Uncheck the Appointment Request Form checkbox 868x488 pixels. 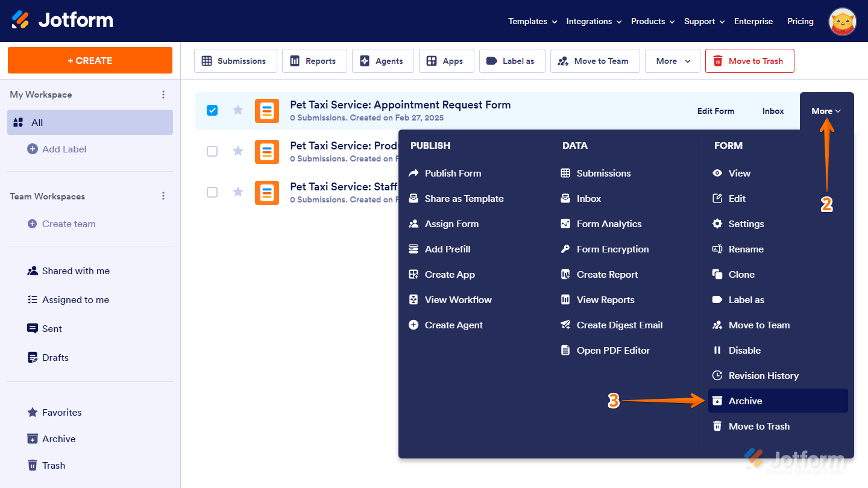pyautogui.click(x=212, y=110)
